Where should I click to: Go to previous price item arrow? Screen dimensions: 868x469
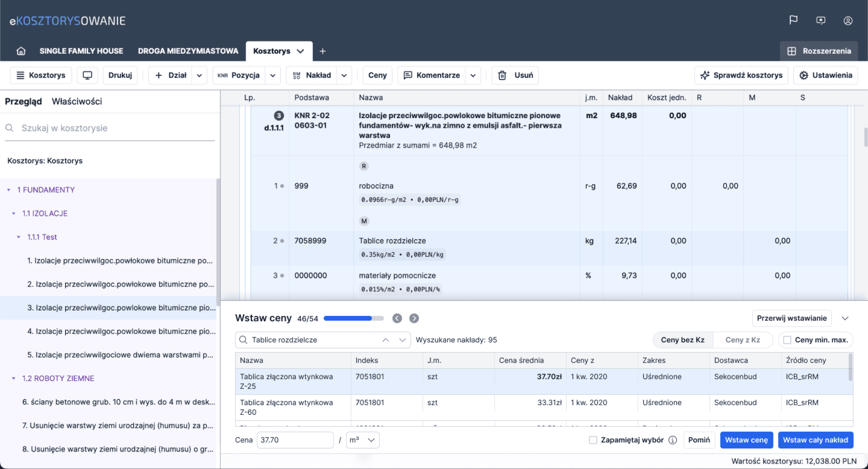397,318
